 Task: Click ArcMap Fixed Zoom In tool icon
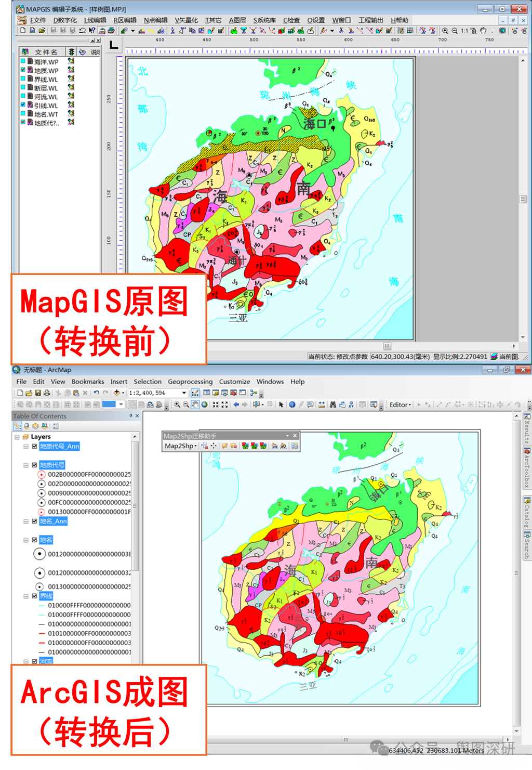pos(215,404)
